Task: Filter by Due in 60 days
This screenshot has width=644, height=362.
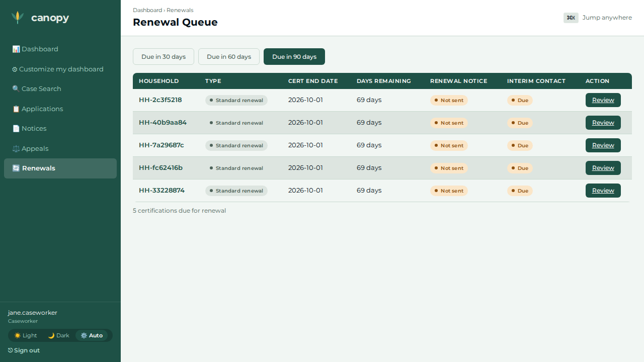Action: click(229, 57)
